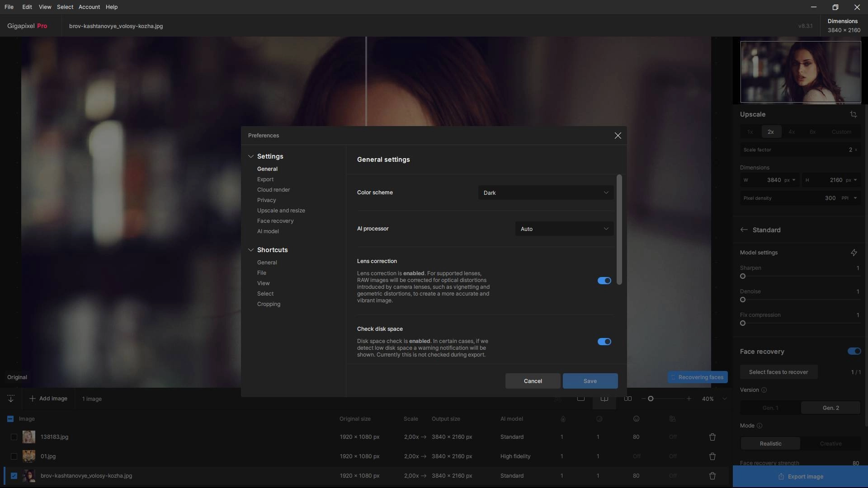
Task: Click the crop icon beside Upscale
Action: (853, 114)
